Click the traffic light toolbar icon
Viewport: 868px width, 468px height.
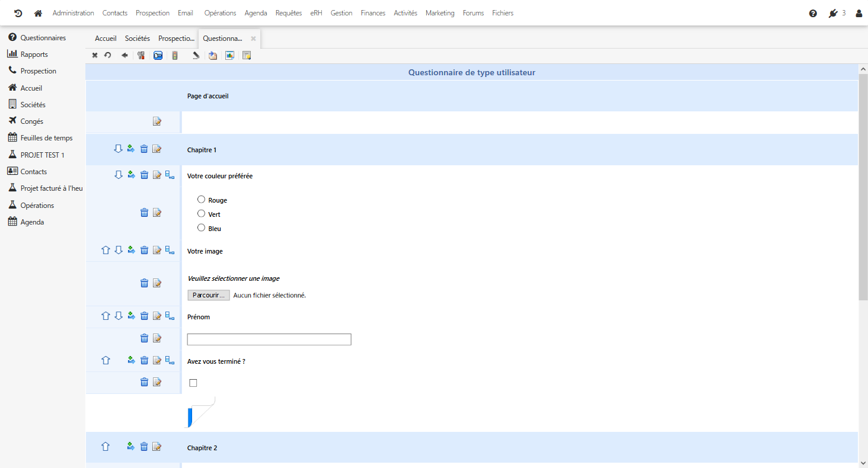(175, 55)
